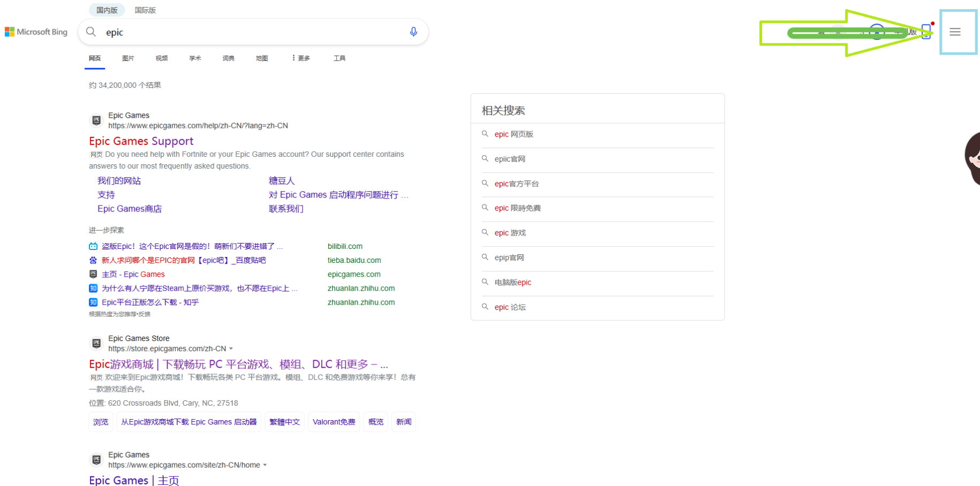Select the 学术 tab
The image size is (980, 486).
pos(195,58)
